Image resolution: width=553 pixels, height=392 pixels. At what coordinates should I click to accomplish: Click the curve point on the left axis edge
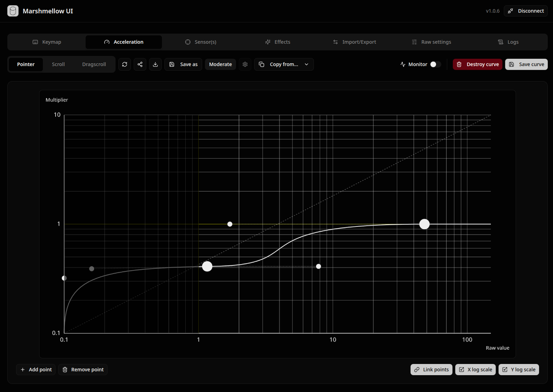(x=64, y=278)
